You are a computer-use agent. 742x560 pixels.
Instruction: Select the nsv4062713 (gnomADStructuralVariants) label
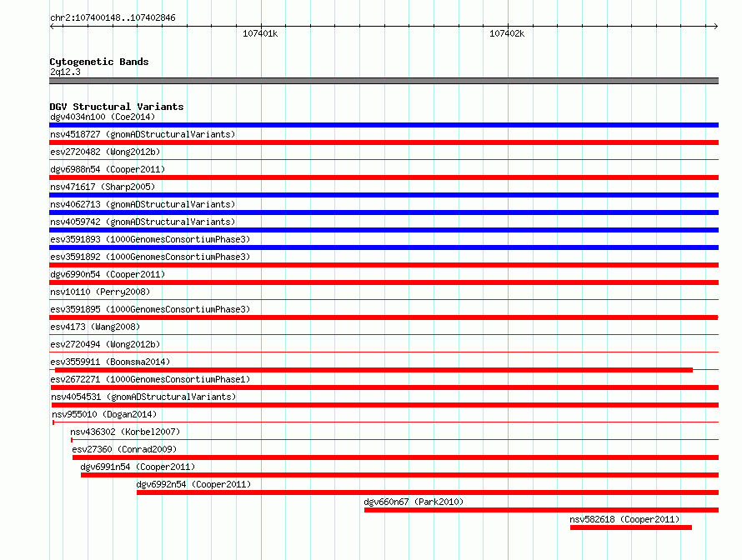point(143,204)
